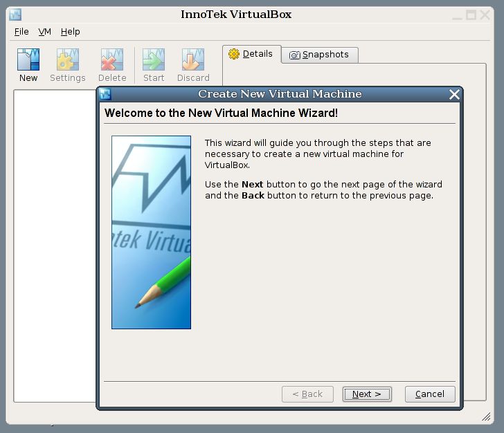Click the Delete toolbar icon
Viewport: 504px width, 433px height.
click(x=112, y=59)
